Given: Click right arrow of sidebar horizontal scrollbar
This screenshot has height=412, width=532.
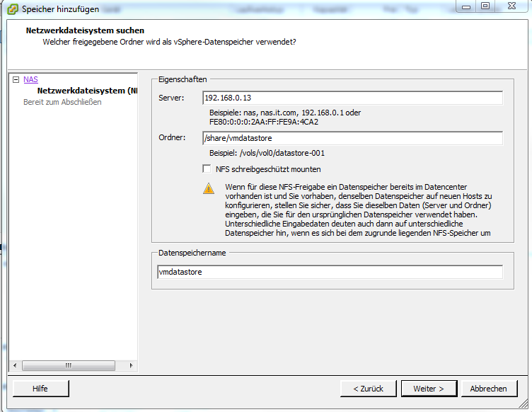Looking at the screenshot, I should pos(132,365).
